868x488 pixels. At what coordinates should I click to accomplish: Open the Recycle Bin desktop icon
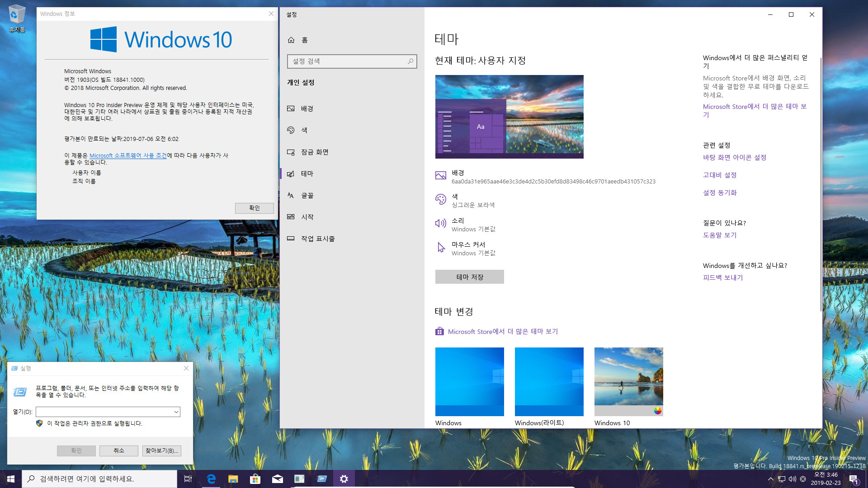pyautogui.click(x=17, y=18)
